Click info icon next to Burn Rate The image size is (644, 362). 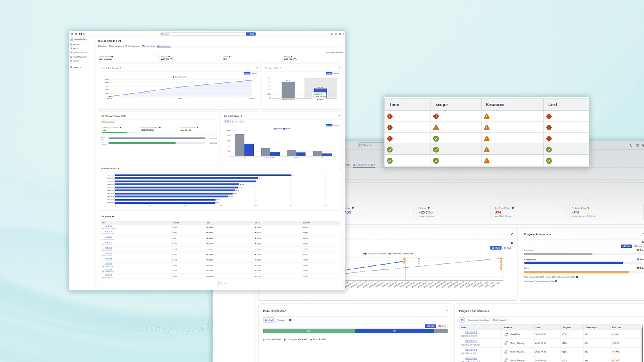point(230,57)
